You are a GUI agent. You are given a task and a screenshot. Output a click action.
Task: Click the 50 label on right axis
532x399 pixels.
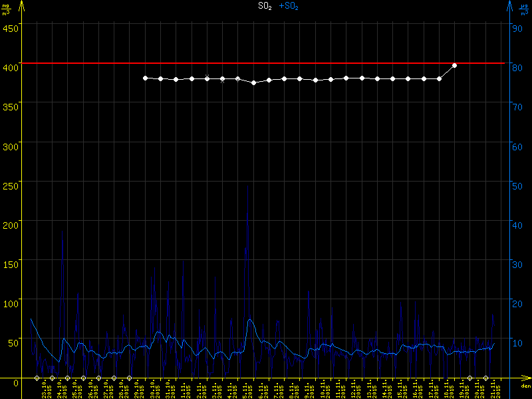516,186
